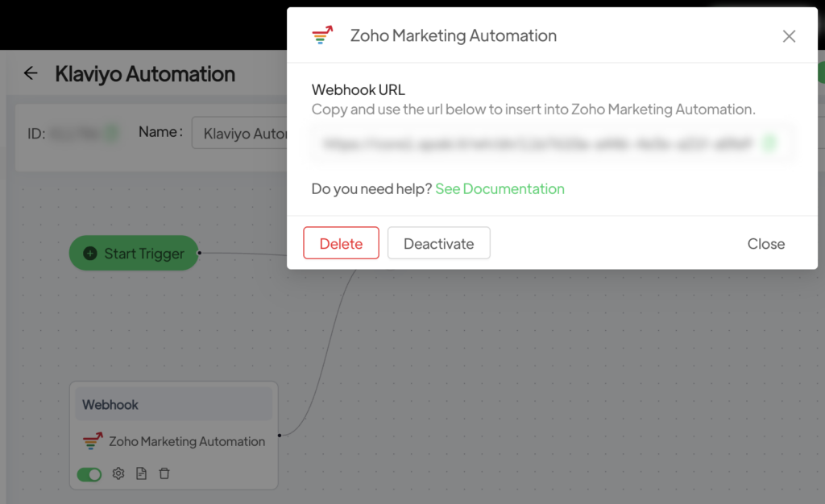Copy the Webhook URL with the green icon
This screenshot has width=825, height=504.
(x=769, y=144)
